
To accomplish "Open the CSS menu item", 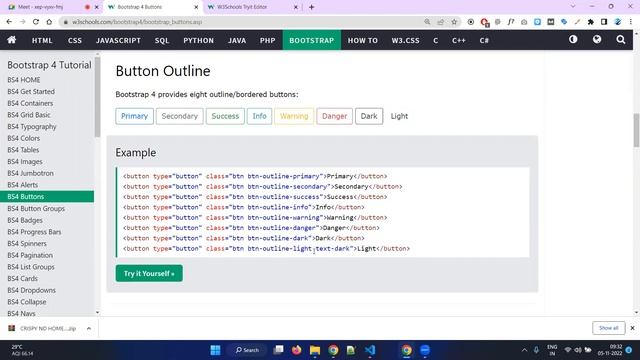I will pyautogui.click(x=75, y=40).
